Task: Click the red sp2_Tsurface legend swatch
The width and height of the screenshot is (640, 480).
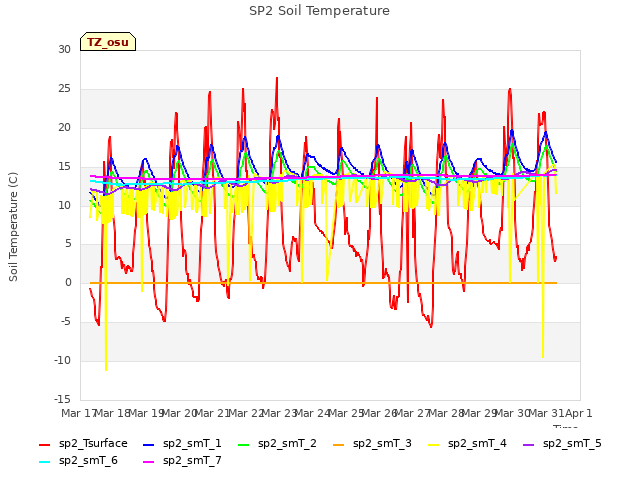Action: coord(44,444)
